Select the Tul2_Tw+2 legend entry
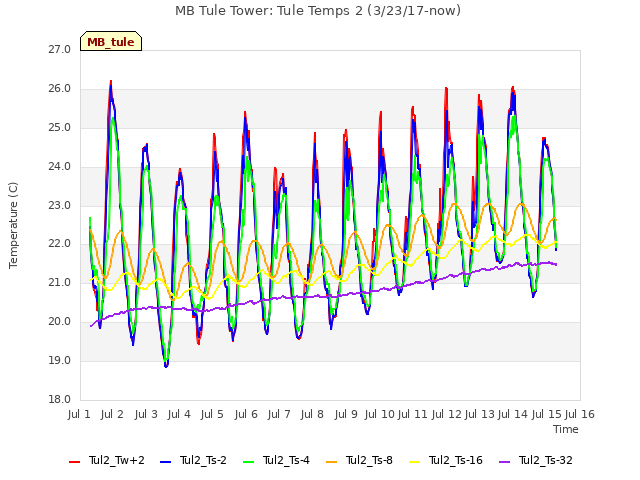This screenshot has width=640, height=480. pos(107,460)
